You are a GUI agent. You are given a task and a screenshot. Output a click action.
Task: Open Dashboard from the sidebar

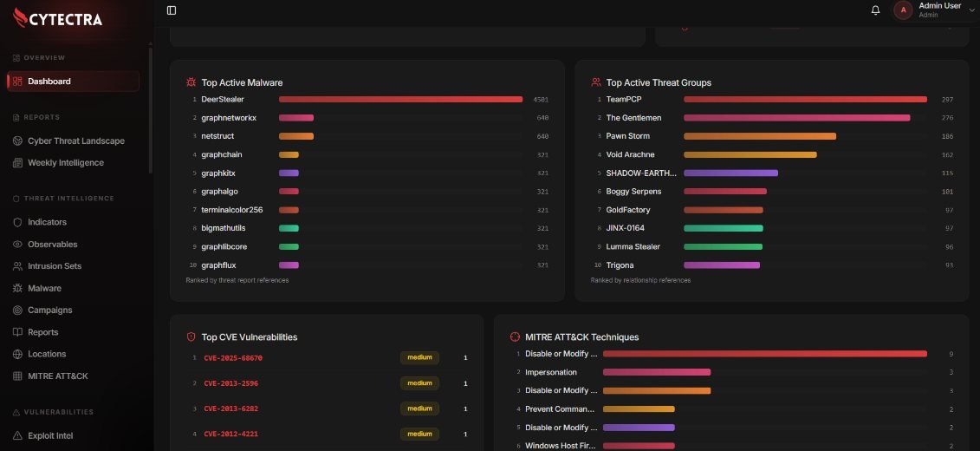pyautogui.click(x=73, y=82)
